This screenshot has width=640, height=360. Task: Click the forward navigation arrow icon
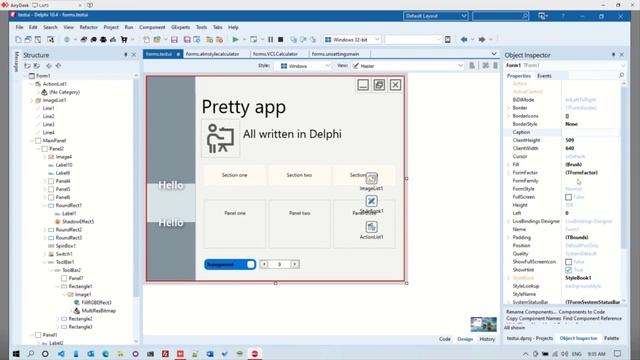[482, 40]
